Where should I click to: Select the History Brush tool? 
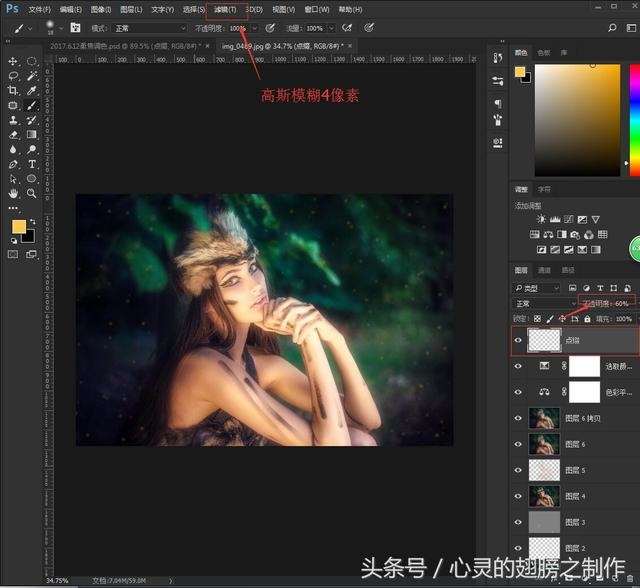click(31, 120)
